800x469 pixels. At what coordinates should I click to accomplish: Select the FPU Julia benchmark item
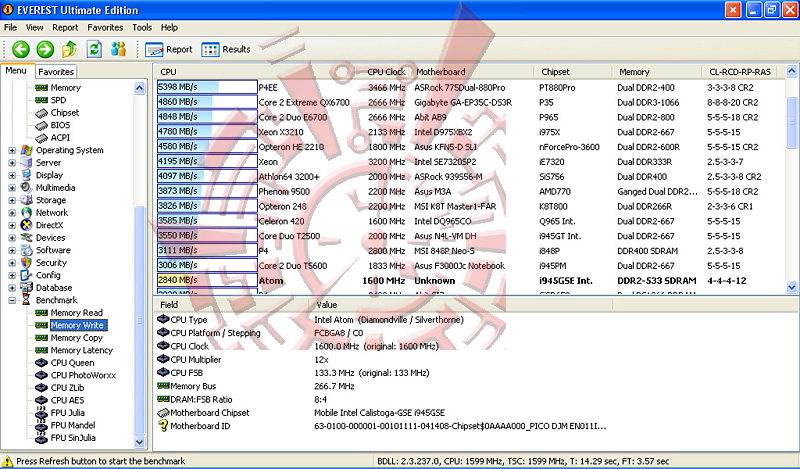click(x=69, y=413)
